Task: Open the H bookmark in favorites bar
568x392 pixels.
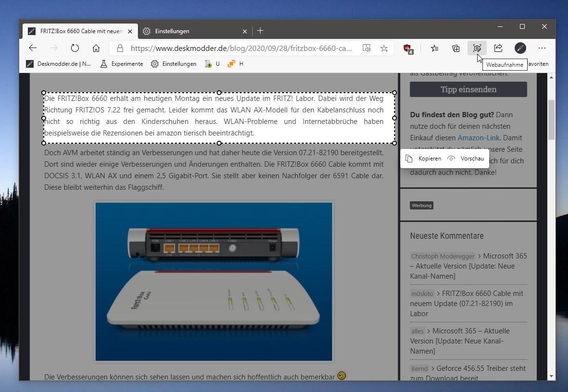Action: (235, 64)
